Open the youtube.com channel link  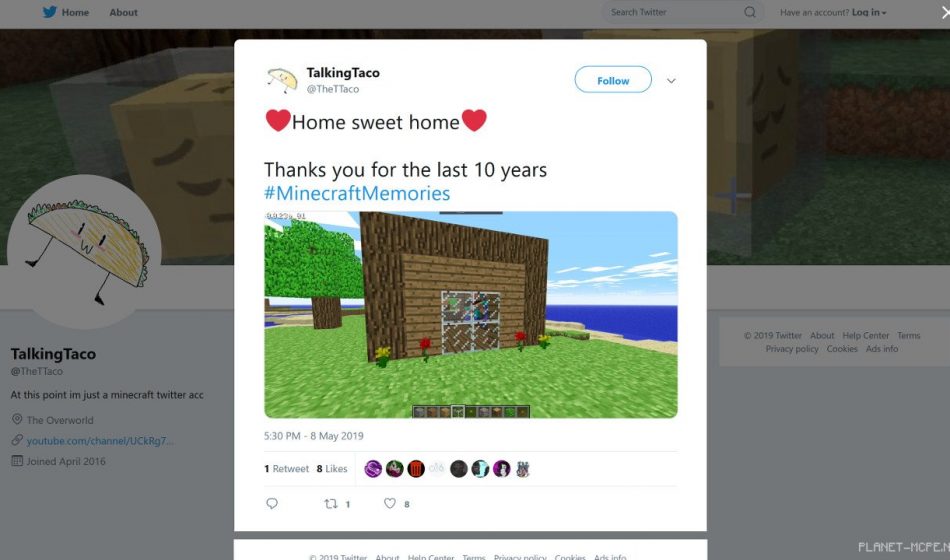point(100,441)
